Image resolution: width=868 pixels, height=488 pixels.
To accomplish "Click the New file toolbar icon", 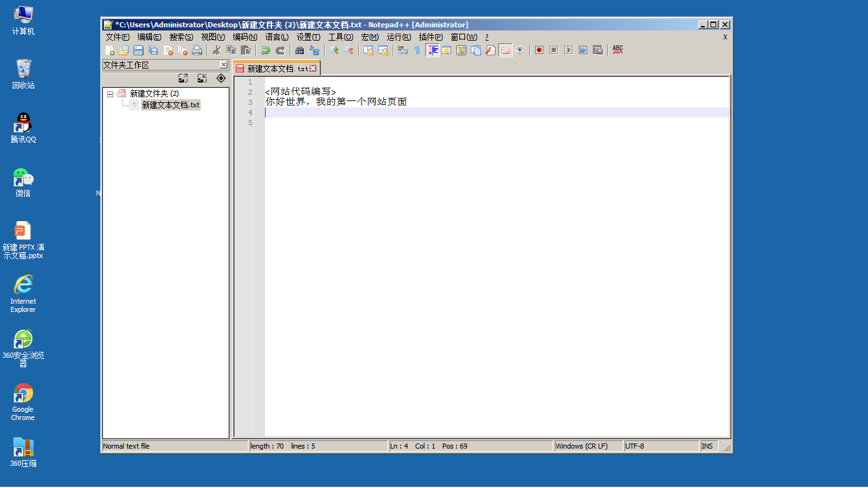I will point(110,50).
